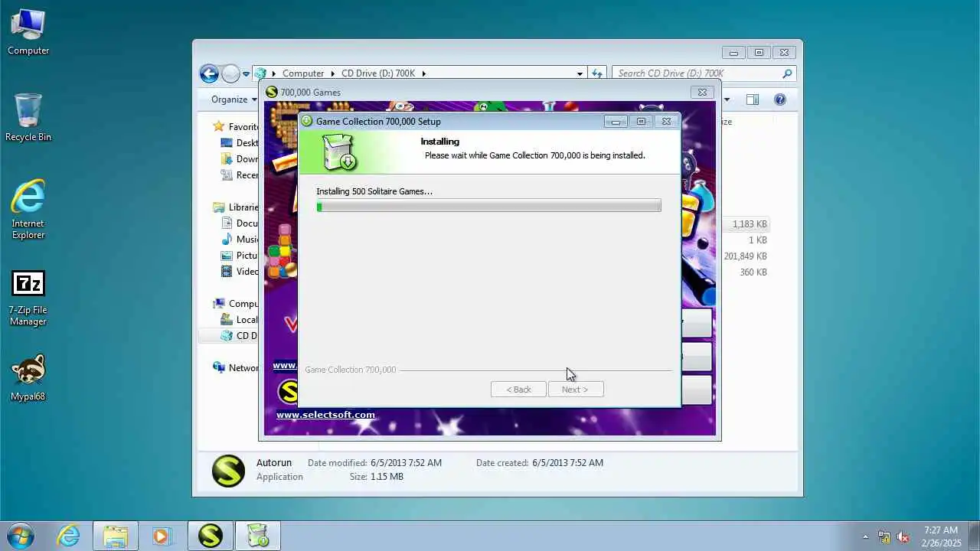
Task: Open the Mypal68 desktop icon
Action: (28, 378)
